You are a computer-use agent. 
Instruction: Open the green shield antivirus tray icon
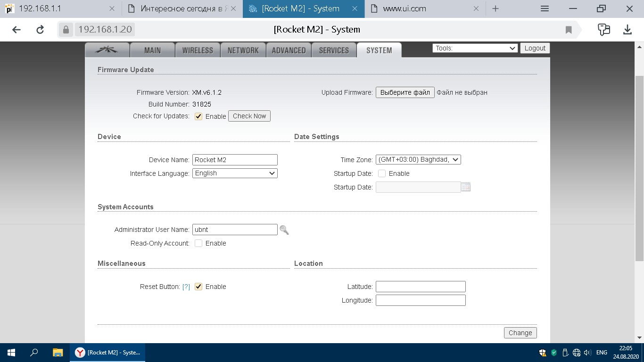click(554, 353)
